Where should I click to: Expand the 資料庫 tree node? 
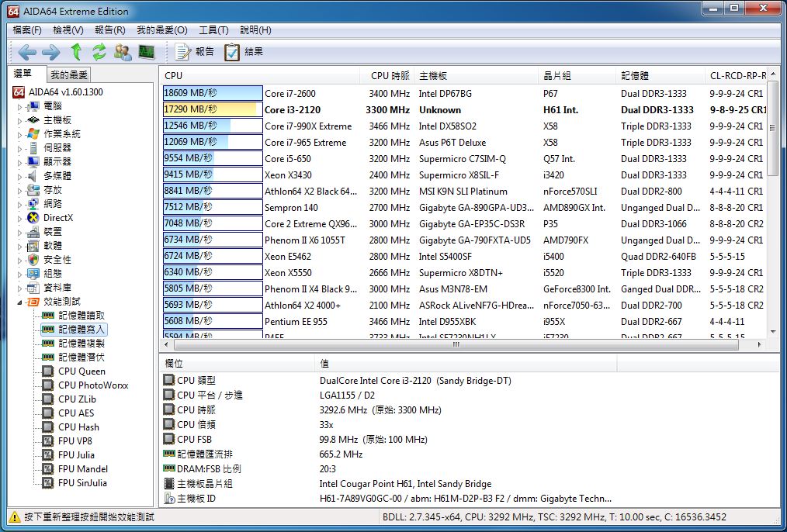[20, 288]
